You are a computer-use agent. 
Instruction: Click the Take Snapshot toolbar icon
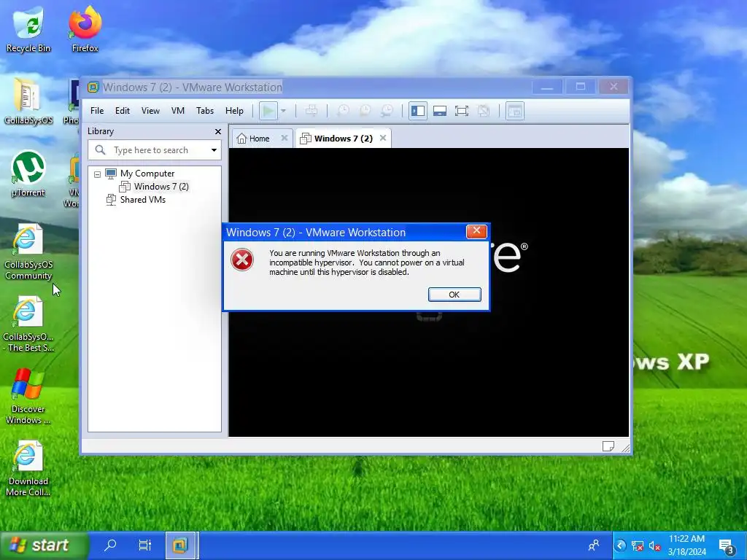click(343, 111)
